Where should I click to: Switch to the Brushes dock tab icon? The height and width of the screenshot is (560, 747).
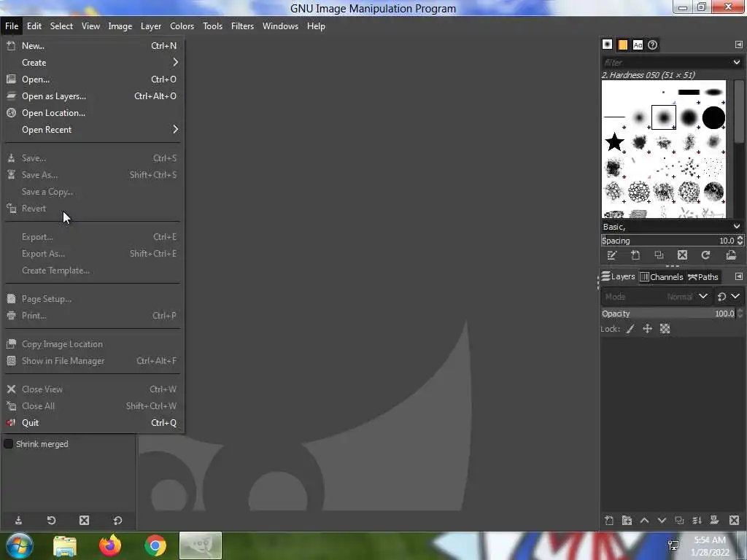tap(607, 44)
